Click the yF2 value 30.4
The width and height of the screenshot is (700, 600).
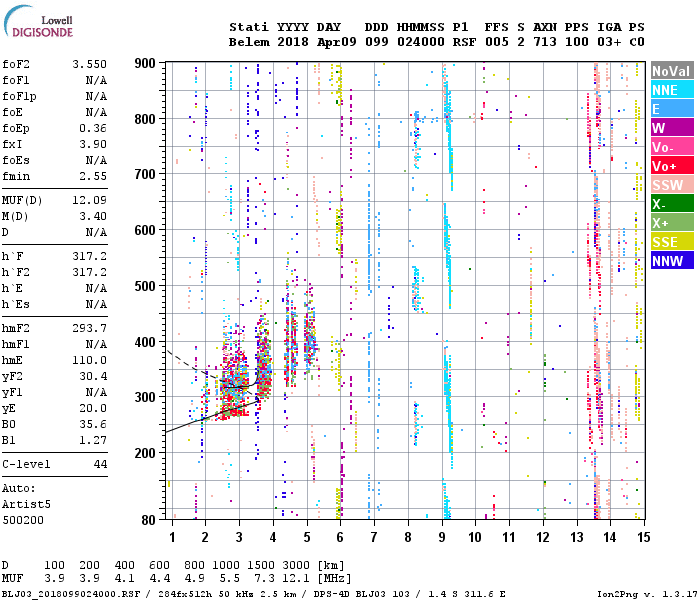pyautogui.click(x=93, y=376)
